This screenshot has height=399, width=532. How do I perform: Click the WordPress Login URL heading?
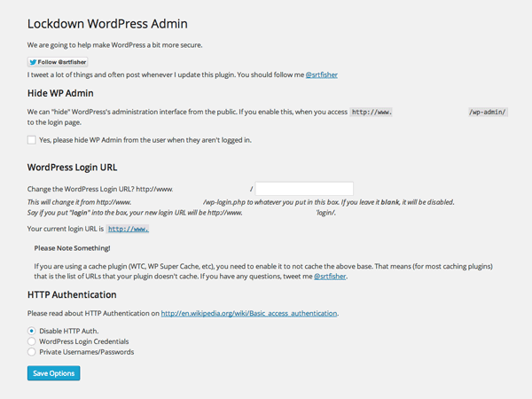pyautogui.click(x=73, y=168)
